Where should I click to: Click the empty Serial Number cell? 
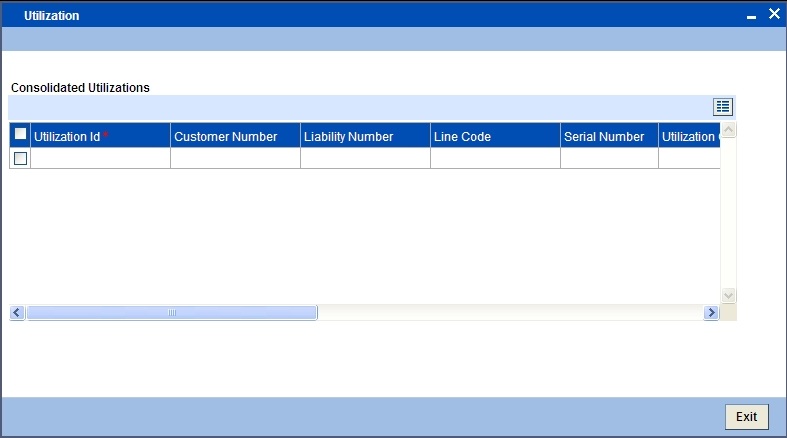(609, 158)
